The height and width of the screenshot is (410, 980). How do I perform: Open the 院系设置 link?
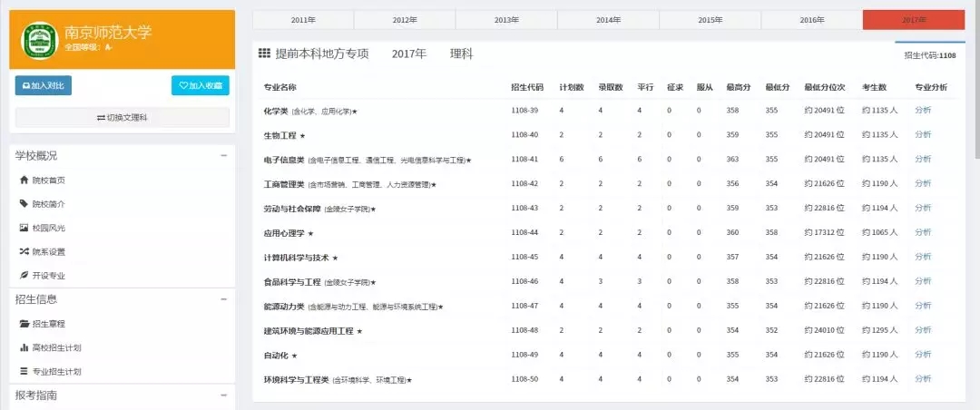coord(49,252)
